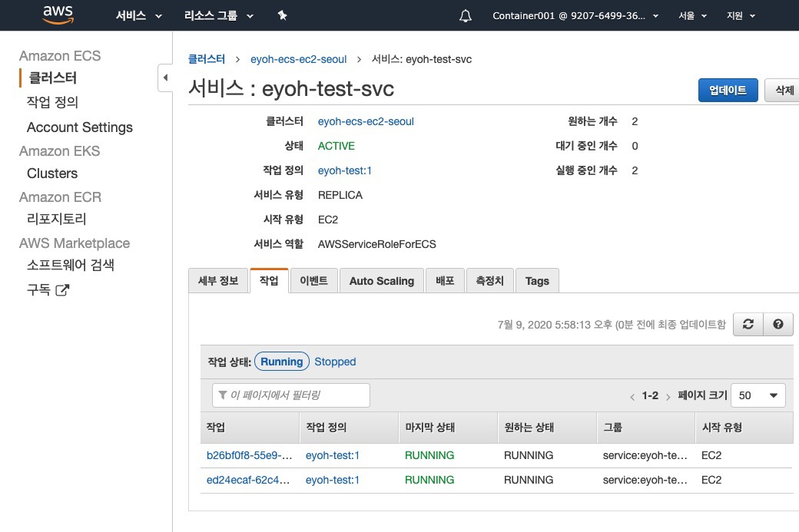
Task: Pin shortcuts with the pushpin icon
Action: (282, 16)
